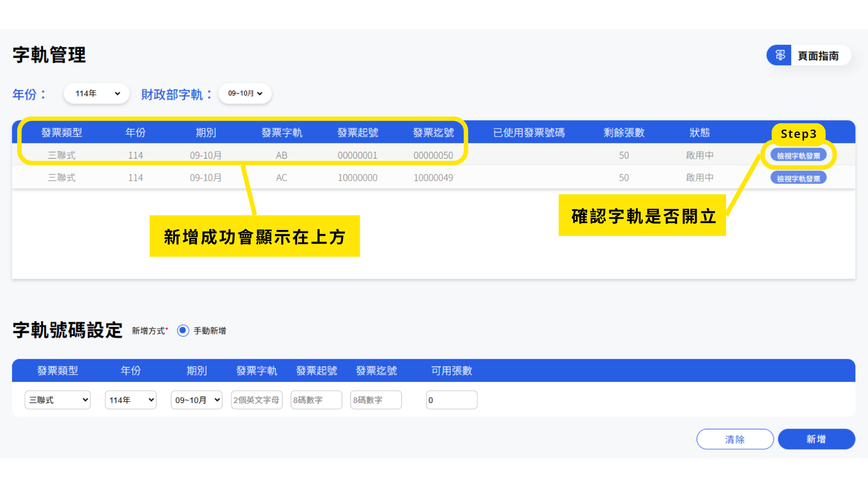Click the 可用張數 quantity field

(451, 400)
